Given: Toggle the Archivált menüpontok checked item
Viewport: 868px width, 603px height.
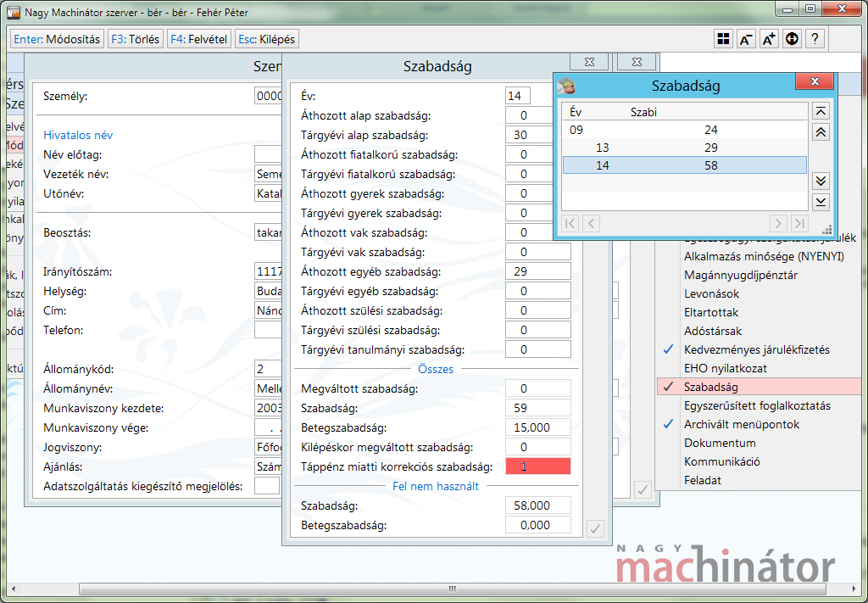Looking at the screenshot, I should [x=741, y=424].
